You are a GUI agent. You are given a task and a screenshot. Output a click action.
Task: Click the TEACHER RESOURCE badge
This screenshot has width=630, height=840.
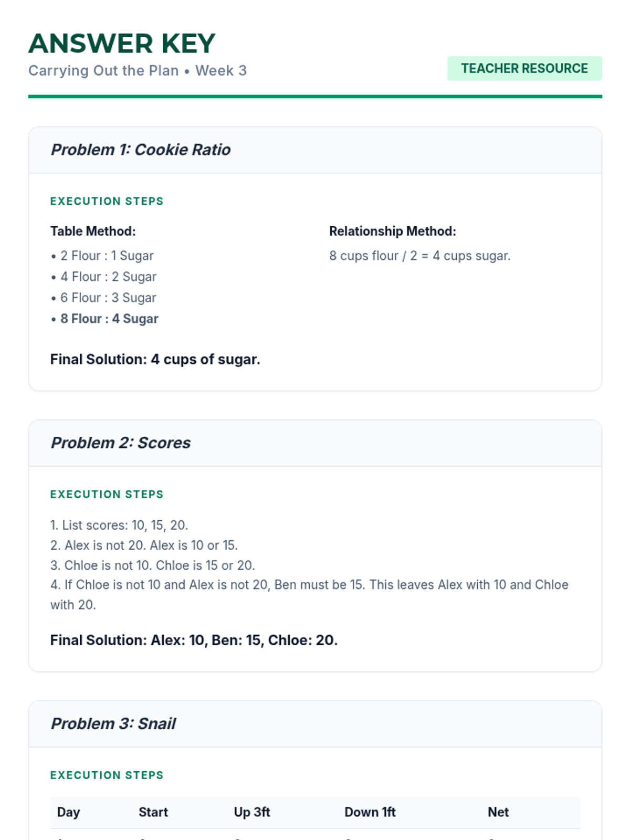(x=524, y=69)
